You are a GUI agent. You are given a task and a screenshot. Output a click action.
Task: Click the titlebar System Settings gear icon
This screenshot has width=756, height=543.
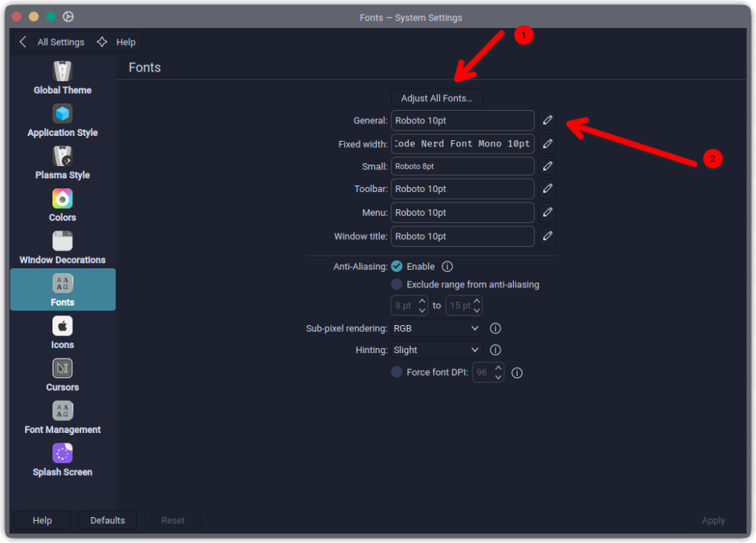[x=69, y=16]
